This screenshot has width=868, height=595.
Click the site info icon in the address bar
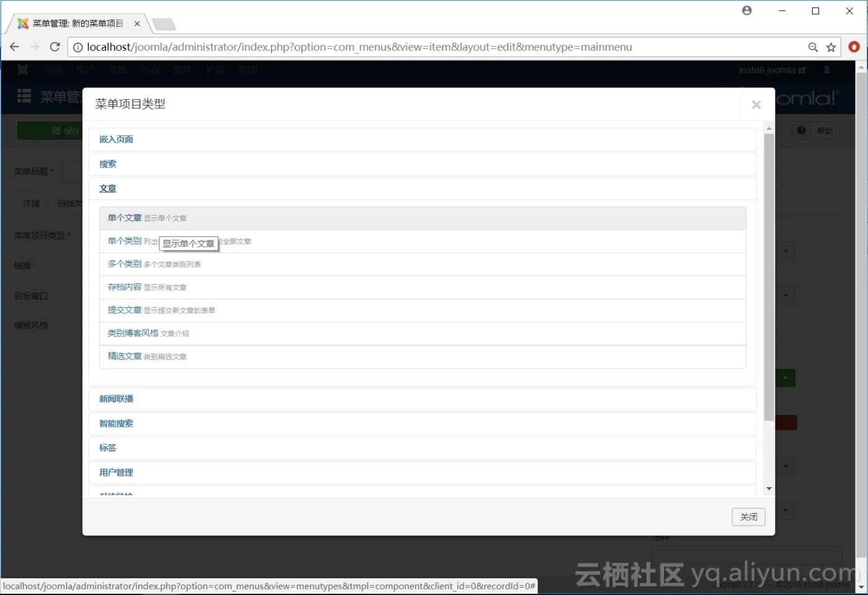(77, 47)
